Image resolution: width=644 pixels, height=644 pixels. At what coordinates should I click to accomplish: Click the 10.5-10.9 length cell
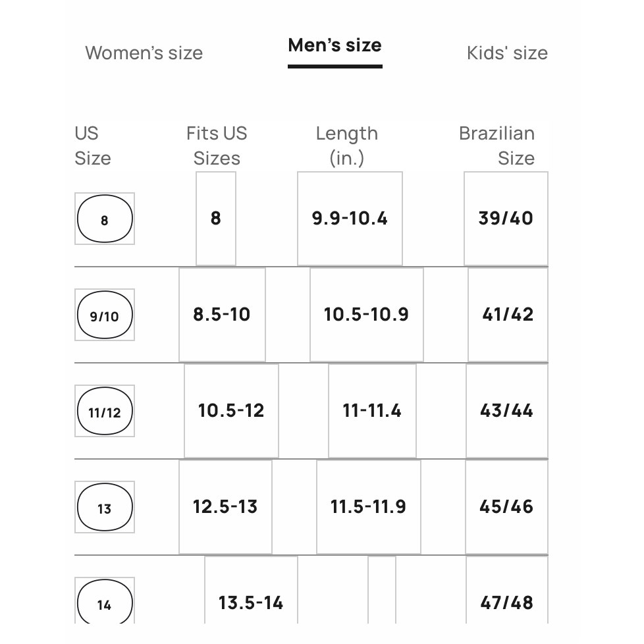[x=367, y=315]
